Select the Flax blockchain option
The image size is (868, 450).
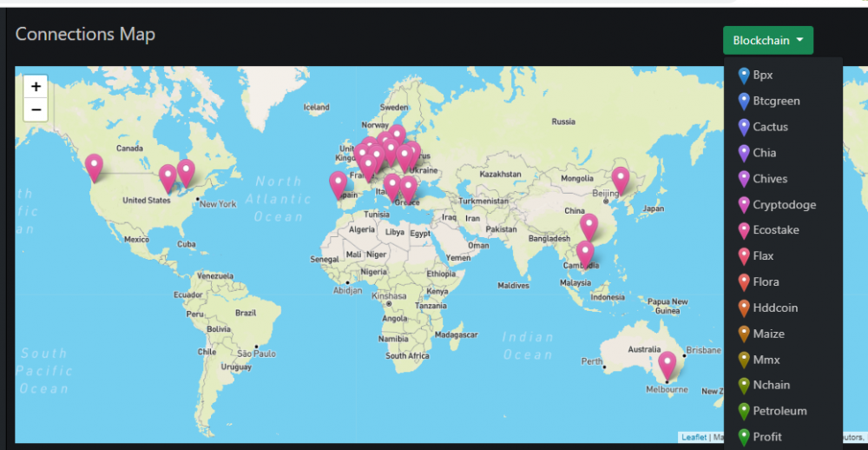click(x=783, y=256)
